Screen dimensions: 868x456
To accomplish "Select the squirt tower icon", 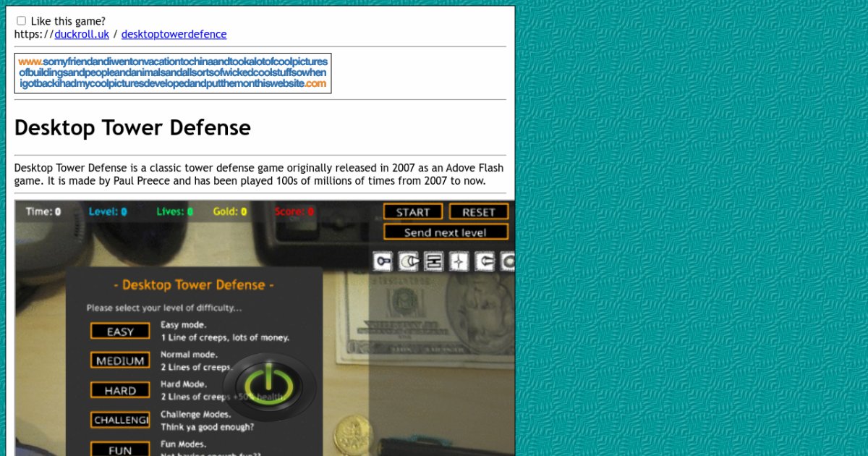I will (408, 261).
